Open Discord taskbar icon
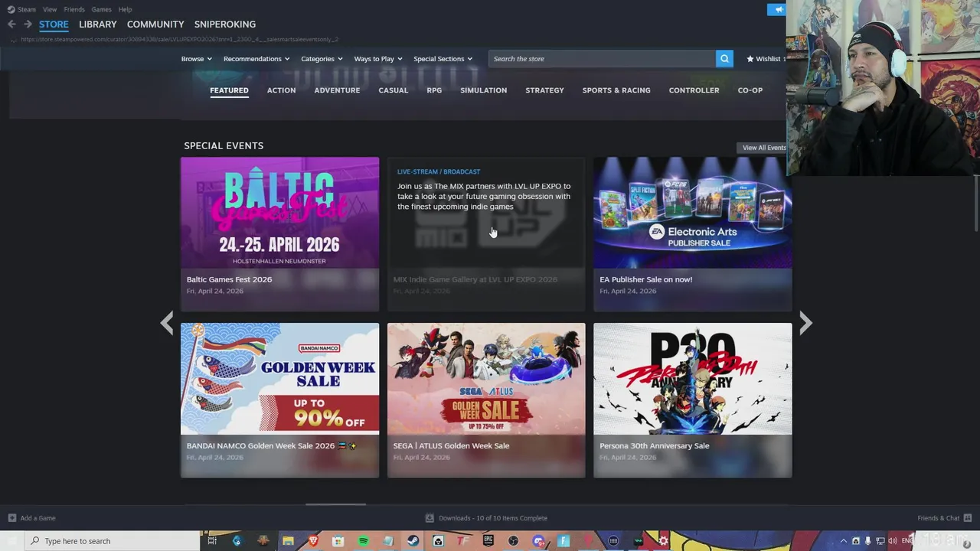The image size is (980, 551). (x=538, y=541)
